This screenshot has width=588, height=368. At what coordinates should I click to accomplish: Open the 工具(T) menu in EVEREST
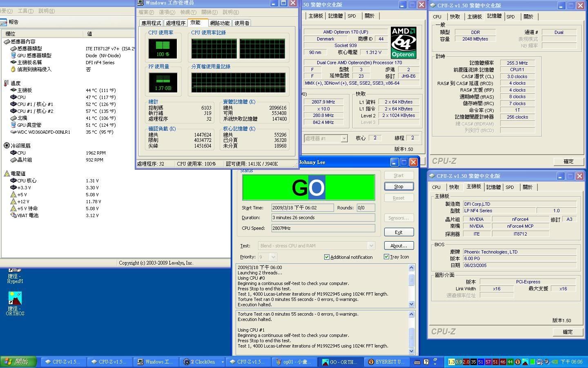(25, 11)
